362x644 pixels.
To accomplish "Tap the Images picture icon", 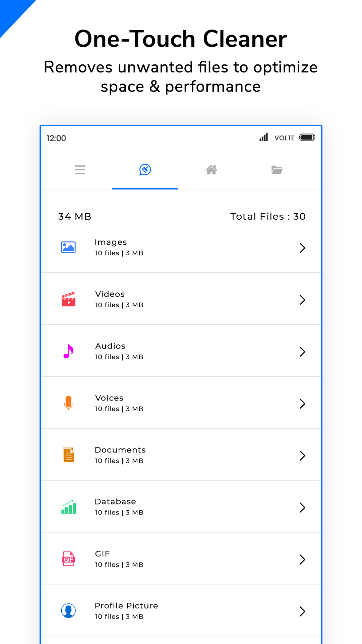I will (68, 247).
